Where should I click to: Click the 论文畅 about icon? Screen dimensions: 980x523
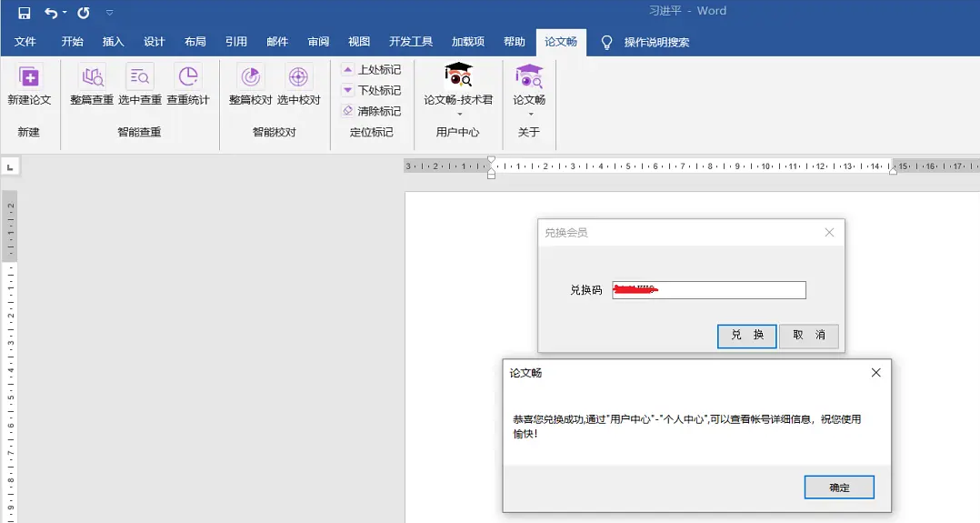529,75
